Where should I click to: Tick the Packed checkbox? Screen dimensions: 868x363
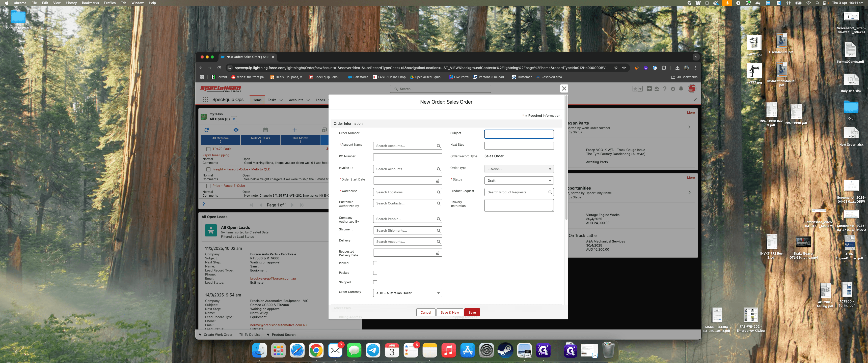(375, 273)
